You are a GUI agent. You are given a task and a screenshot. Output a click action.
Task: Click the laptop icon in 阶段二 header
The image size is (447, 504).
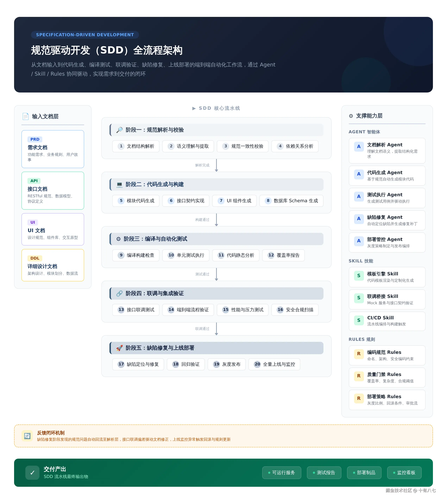(x=119, y=184)
